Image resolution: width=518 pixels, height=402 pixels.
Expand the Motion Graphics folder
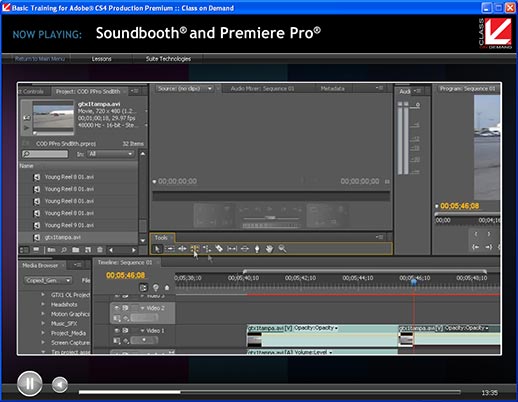[x=43, y=314]
